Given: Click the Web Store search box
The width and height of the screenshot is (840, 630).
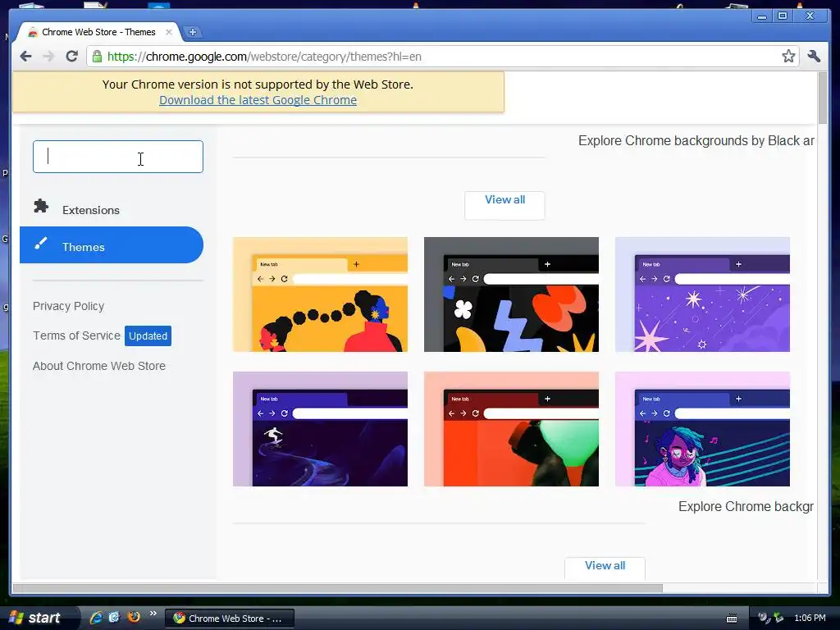Looking at the screenshot, I should tap(118, 157).
